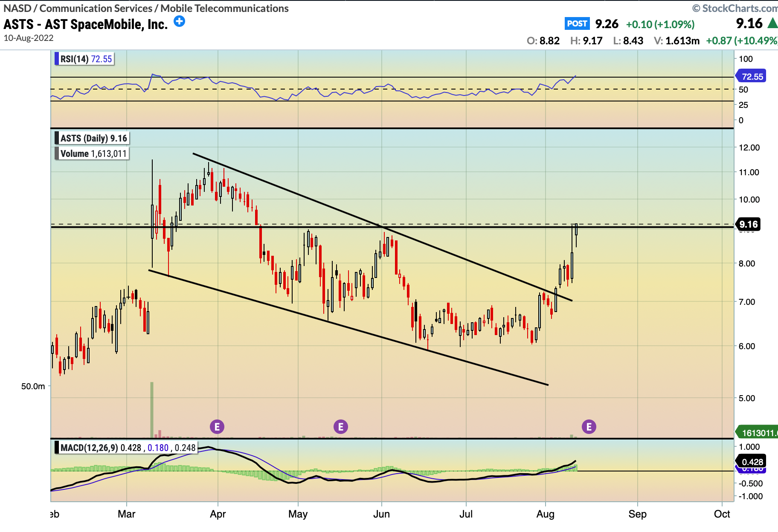Click the 5.00 price axis label
Screen dimensions: 778x532
(747, 398)
